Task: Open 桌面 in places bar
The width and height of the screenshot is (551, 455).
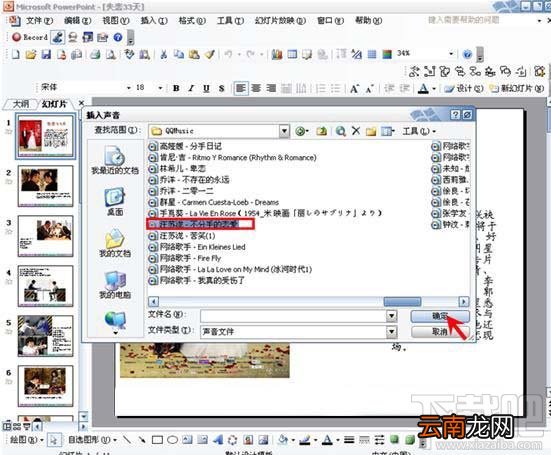Action: tap(115, 202)
